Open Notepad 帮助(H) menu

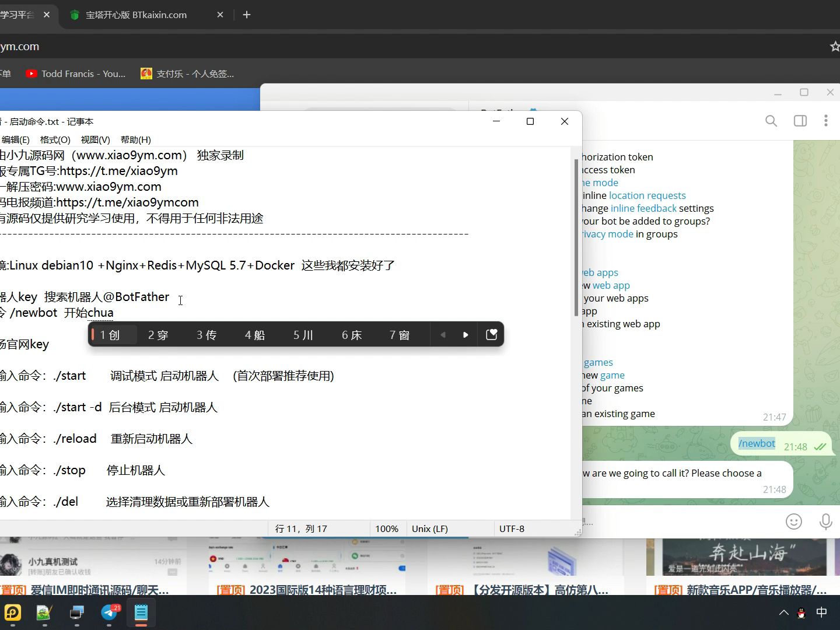coord(135,139)
